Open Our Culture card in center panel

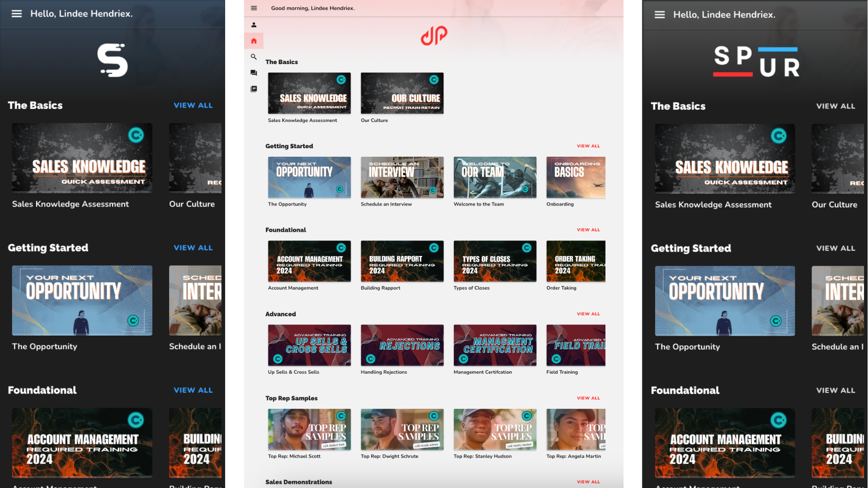pyautogui.click(x=402, y=93)
